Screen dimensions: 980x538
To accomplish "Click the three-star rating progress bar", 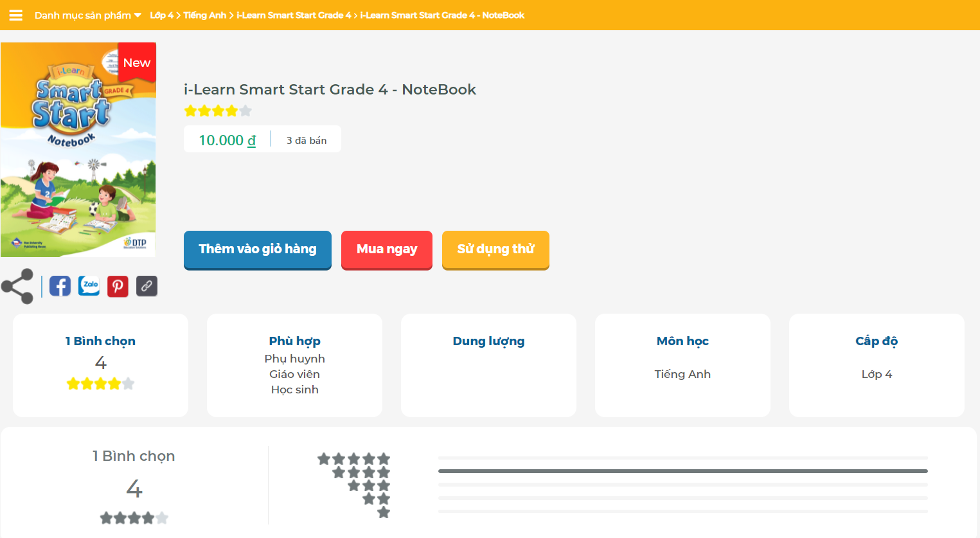I will coord(683,485).
